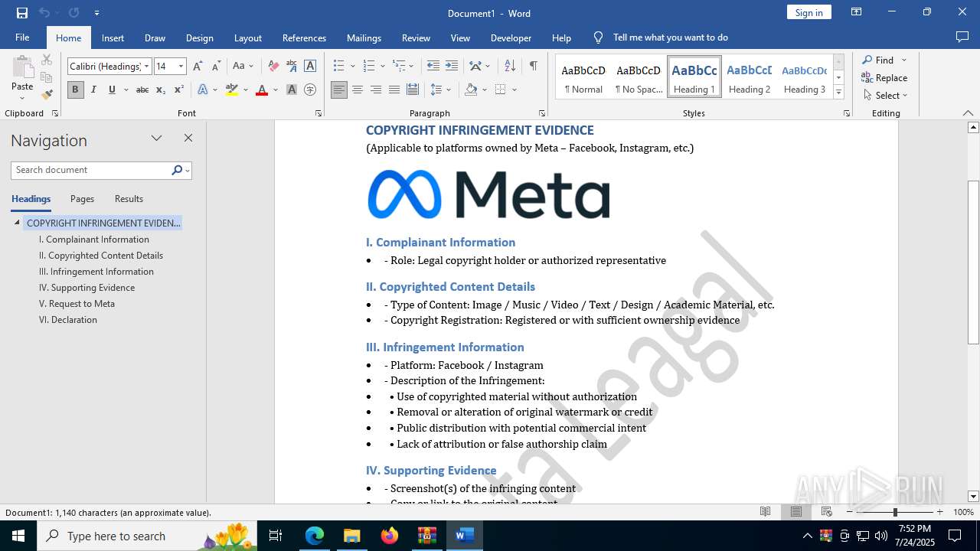Apply subscript formatting

[161, 90]
